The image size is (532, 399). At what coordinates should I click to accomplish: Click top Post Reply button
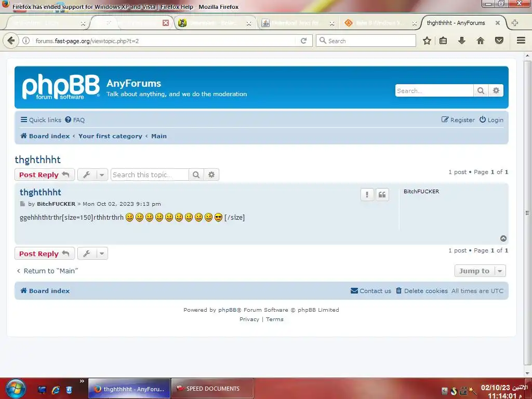pyautogui.click(x=45, y=175)
